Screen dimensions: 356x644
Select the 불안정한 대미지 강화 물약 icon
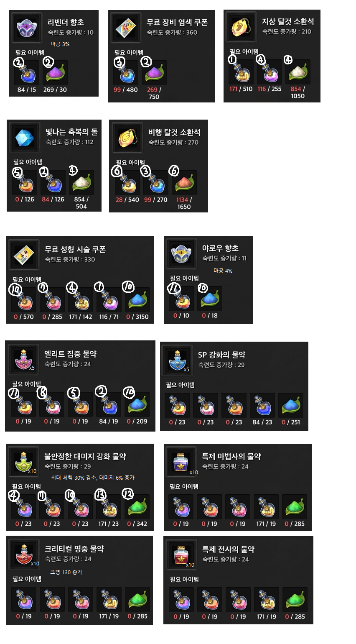coord(24,462)
